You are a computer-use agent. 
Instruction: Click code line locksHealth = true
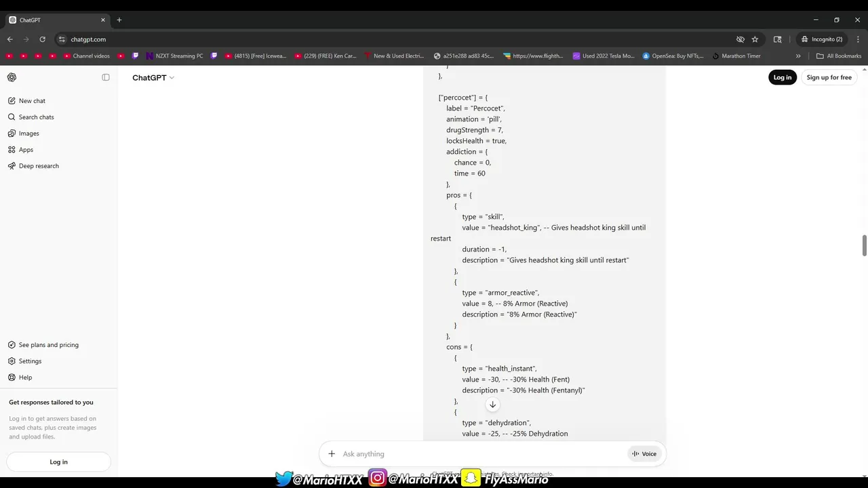[476, 141]
